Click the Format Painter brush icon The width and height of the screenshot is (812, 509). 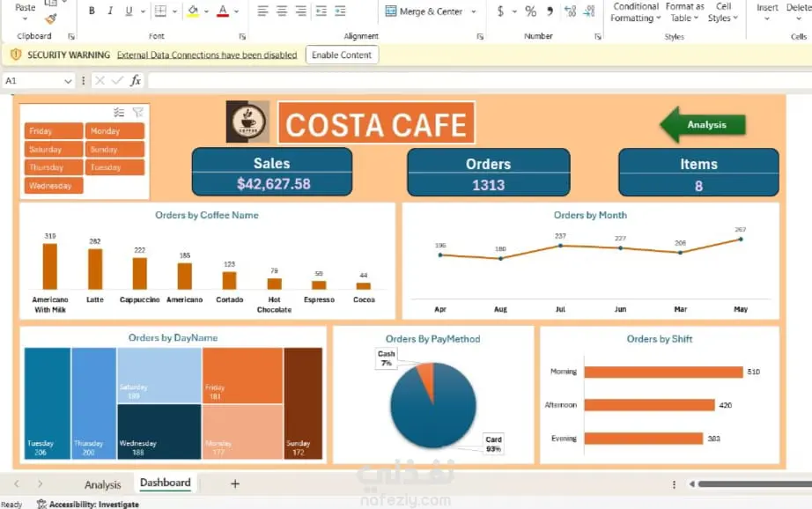coord(51,19)
